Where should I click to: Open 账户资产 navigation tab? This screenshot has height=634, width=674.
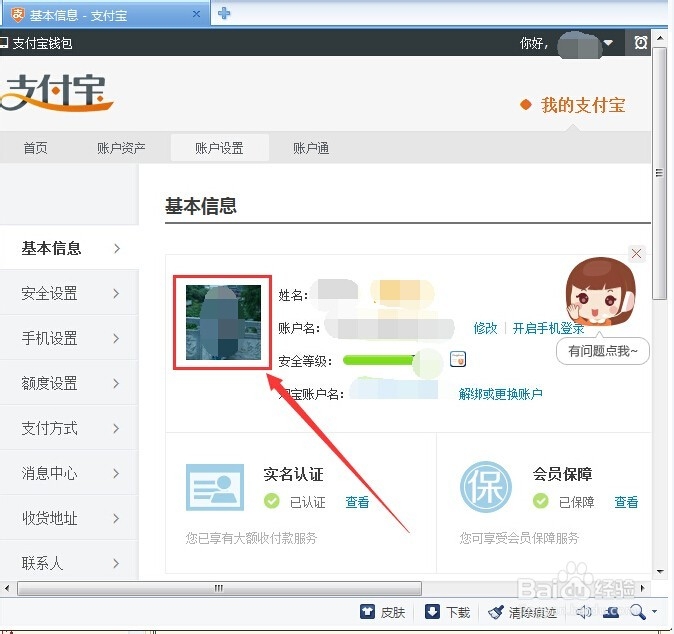point(121,148)
